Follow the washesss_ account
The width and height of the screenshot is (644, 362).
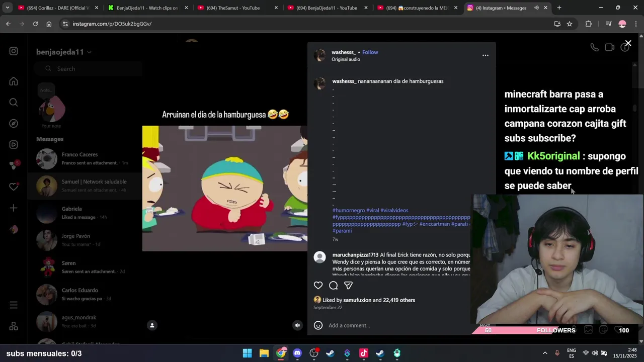pyautogui.click(x=370, y=52)
